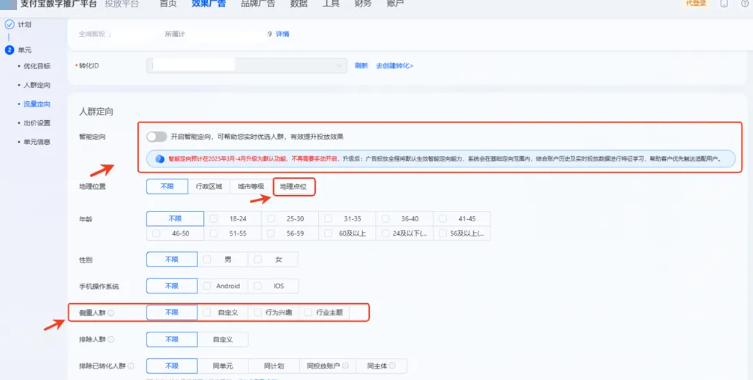The height and width of the screenshot is (380, 753).
Task: Jump to 人群定向 in sidebar
Action: click(x=37, y=85)
